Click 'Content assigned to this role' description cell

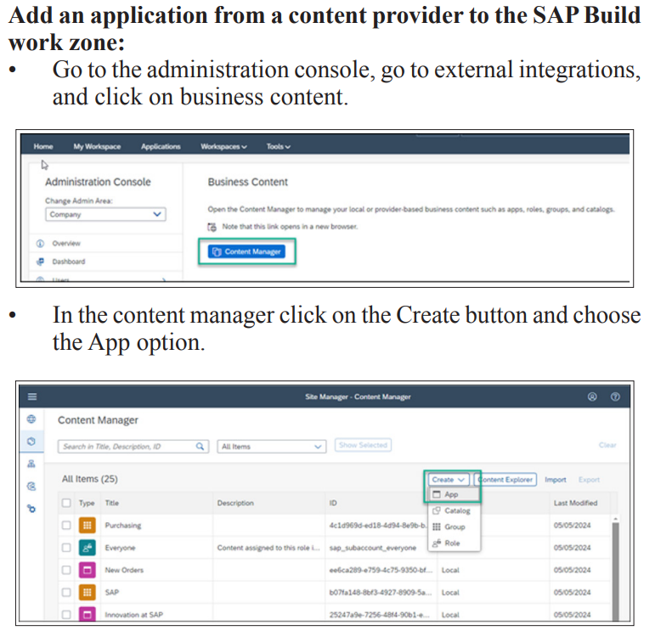pyautogui.click(x=268, y=548)
